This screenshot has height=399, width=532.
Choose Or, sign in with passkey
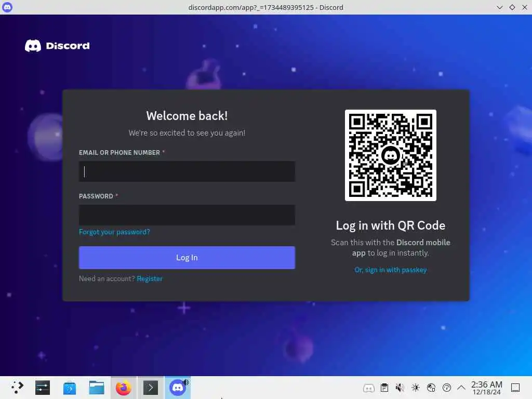[x=391, y=270]
